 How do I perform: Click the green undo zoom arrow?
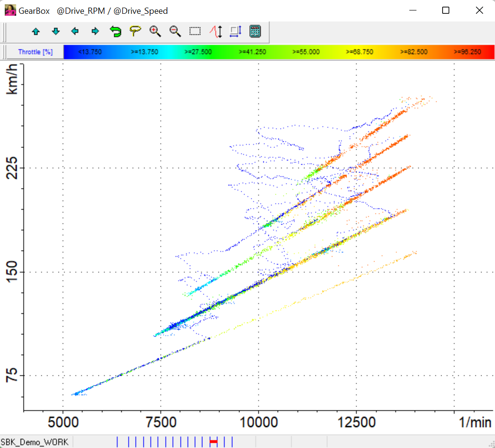[115, 32]
